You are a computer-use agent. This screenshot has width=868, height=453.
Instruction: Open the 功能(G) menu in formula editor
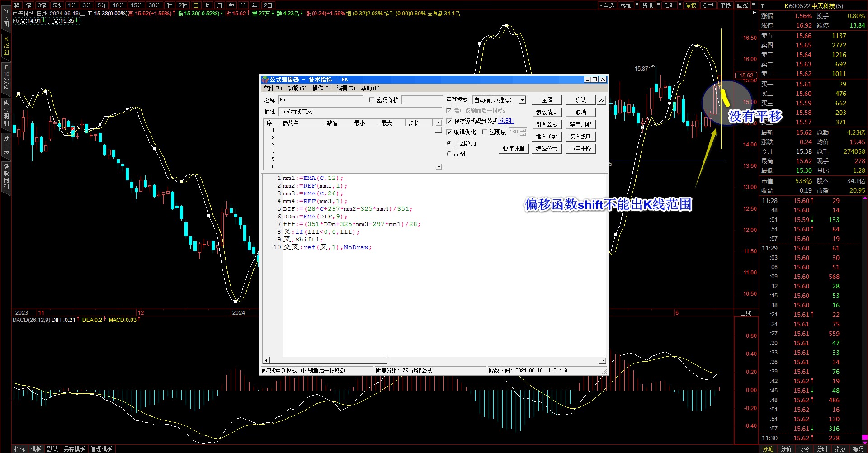click(x=297, y=88)
